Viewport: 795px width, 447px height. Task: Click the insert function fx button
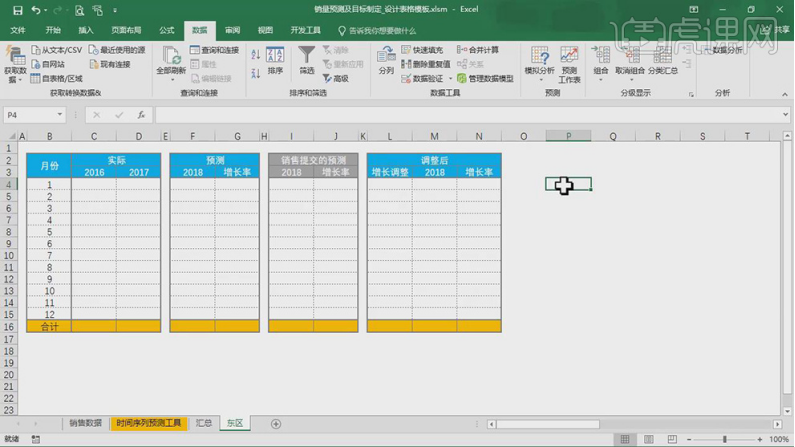[x=141, y=115]
